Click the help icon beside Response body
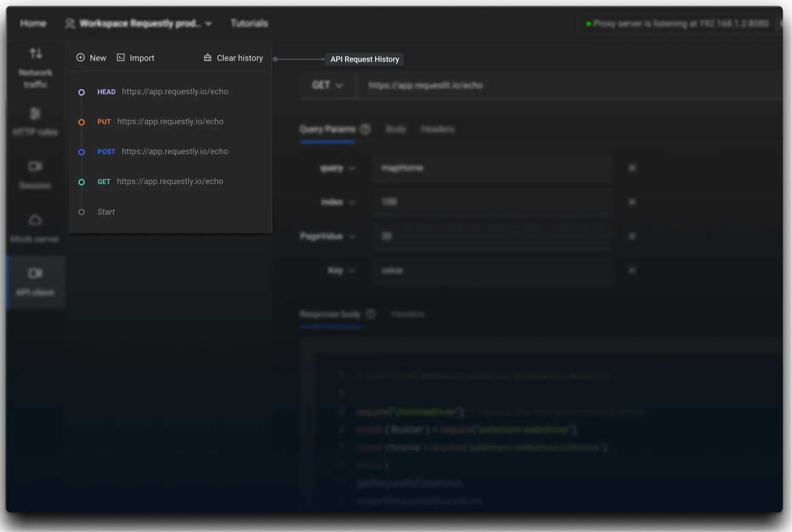This screenshot has height=532, width=792. coord(371,314)
